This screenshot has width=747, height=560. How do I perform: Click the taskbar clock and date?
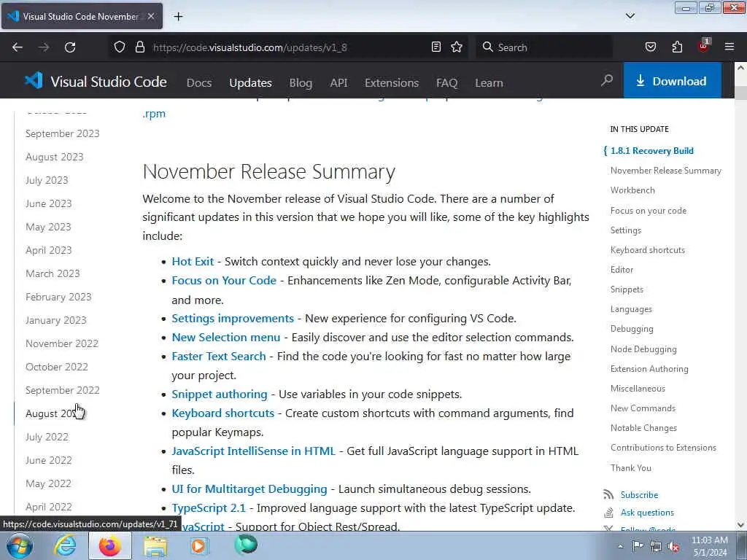[709, 546]
